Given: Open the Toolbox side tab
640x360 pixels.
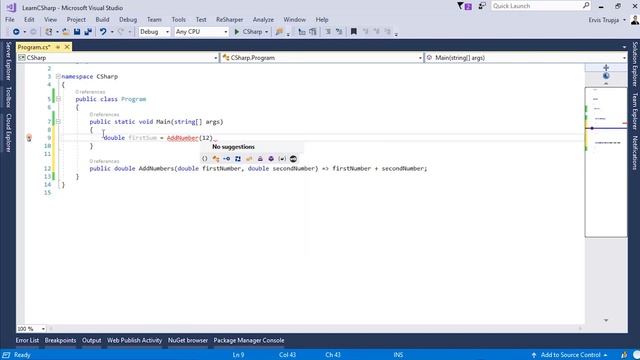Looking at the screenshot, I should coord(8,97).
